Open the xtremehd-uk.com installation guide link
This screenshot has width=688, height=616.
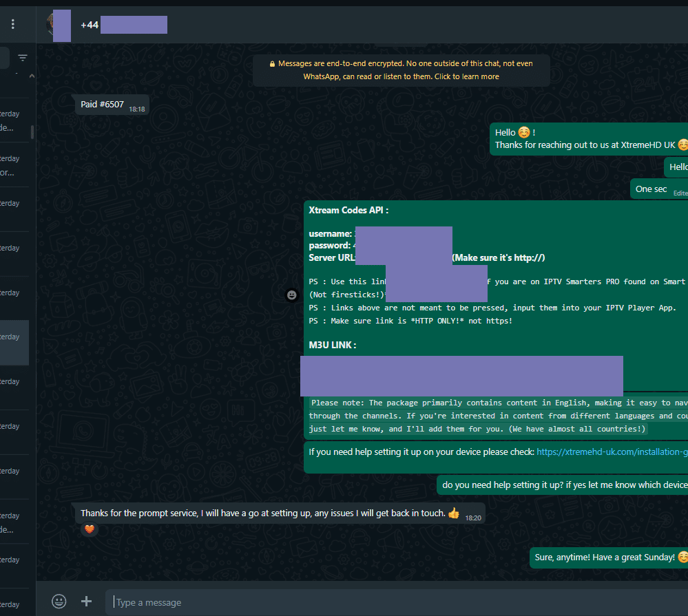(610, 452)
